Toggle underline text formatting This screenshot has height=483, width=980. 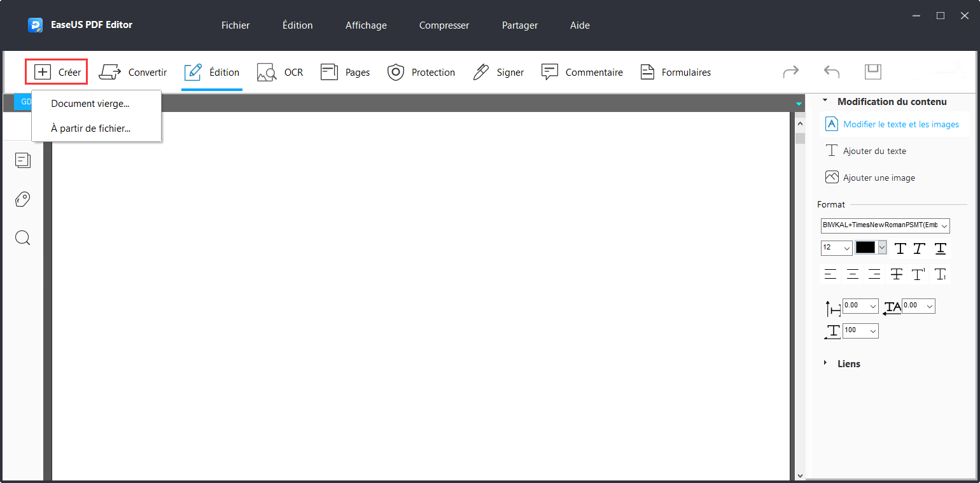[940, 248]
